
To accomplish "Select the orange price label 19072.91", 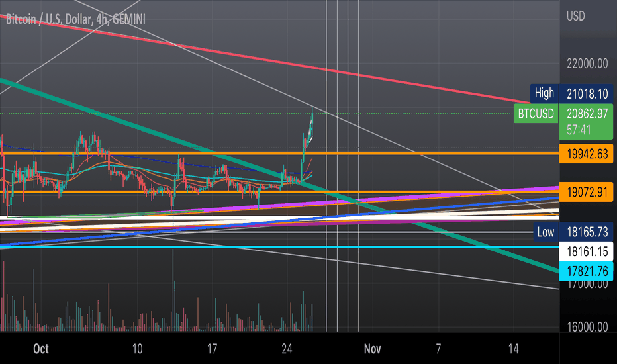I will coord(587,192).
